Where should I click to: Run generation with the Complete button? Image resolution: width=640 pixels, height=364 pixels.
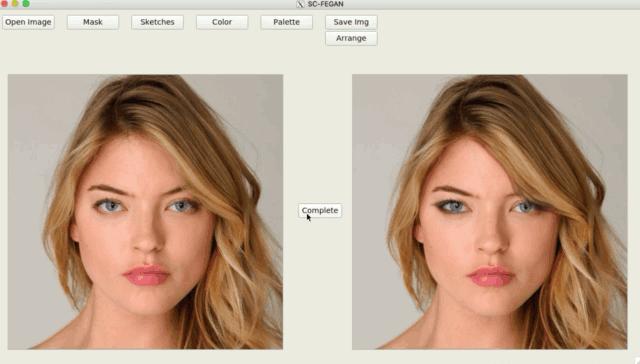pos(320,211)
